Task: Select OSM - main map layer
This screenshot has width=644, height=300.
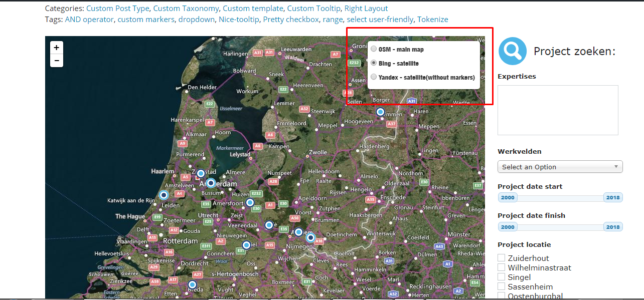Action: point(374,49)
